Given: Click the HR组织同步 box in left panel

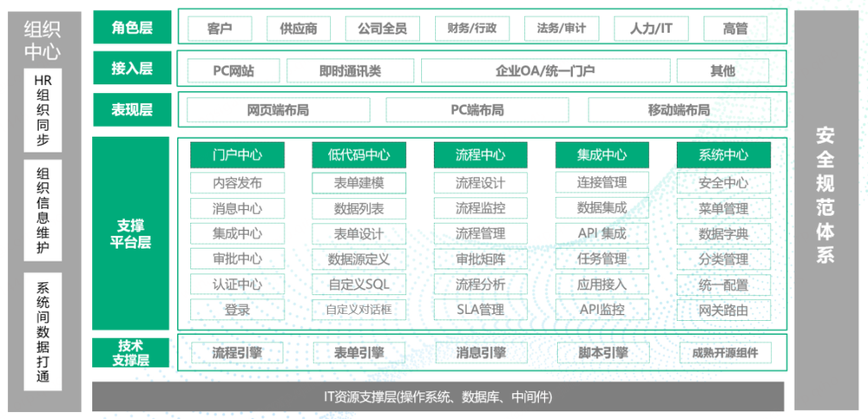Looking at the screenshot, I should [x=43, y=109].
